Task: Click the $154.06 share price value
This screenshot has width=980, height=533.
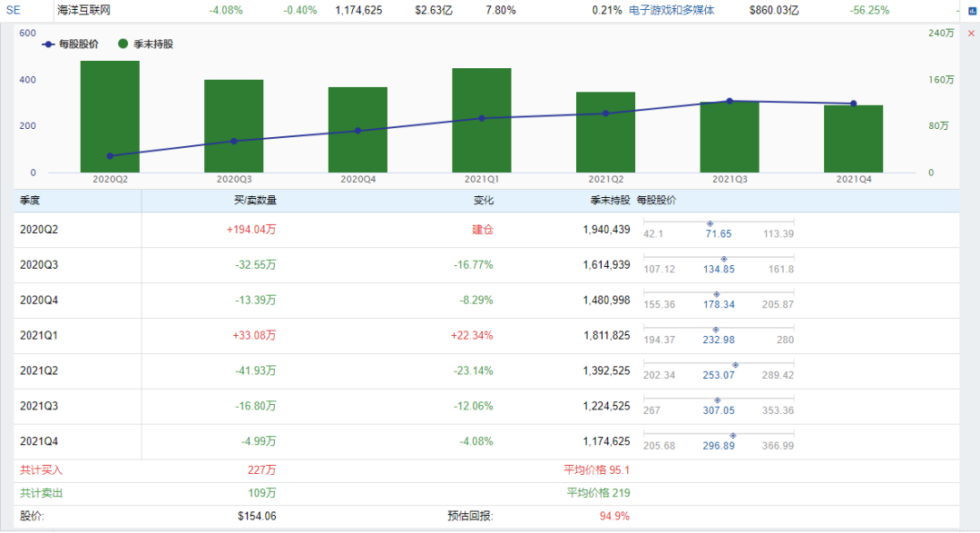Action: click(x=257, y=516)
